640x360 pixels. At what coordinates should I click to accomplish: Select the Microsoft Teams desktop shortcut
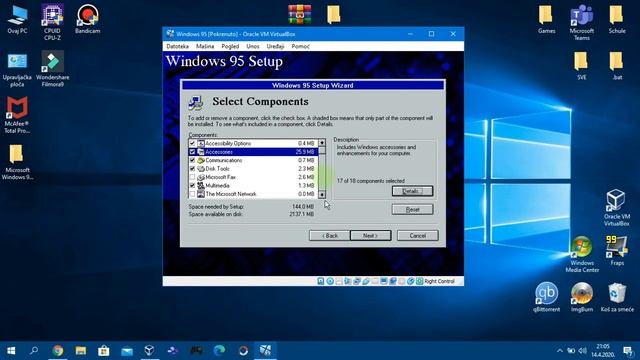582,22
